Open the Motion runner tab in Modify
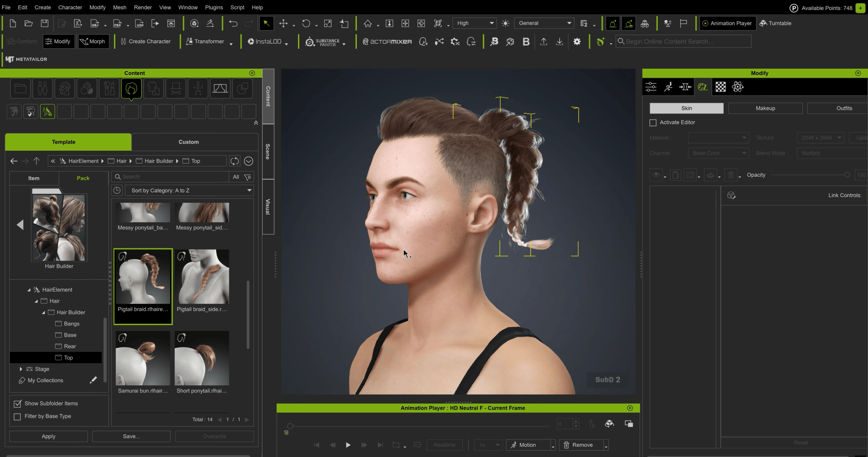This screenshot has height=457, width=868. click(x=668, y=87)
